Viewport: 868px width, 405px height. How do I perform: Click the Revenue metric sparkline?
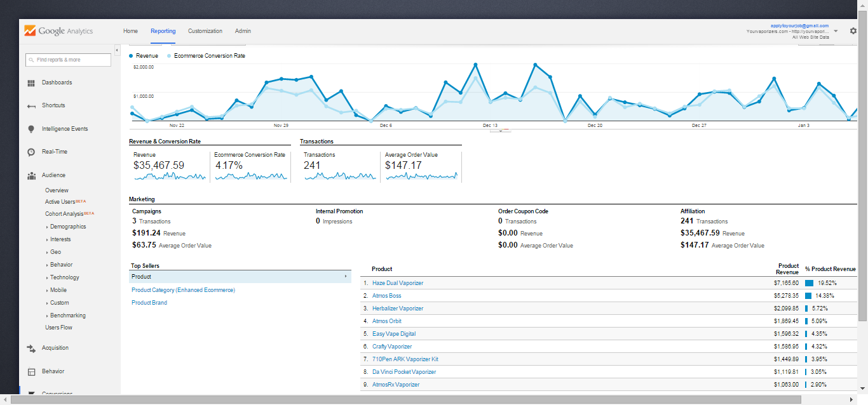[170, 176]
